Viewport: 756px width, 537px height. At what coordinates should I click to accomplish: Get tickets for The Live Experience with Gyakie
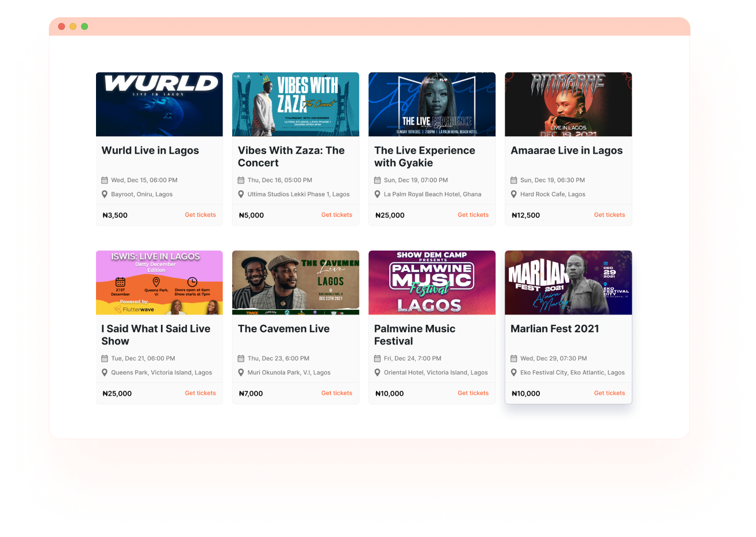(x=473, y=215)
